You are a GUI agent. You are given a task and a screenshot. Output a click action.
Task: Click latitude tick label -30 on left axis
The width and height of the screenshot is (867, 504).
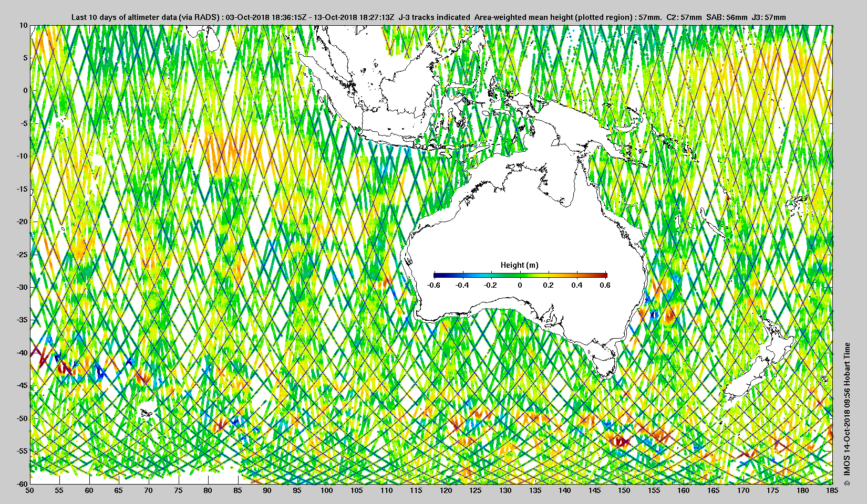coord(22,287)
